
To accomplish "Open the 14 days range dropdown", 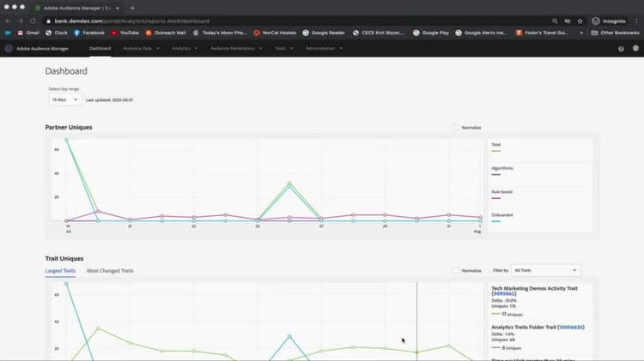I will point(65,99).
